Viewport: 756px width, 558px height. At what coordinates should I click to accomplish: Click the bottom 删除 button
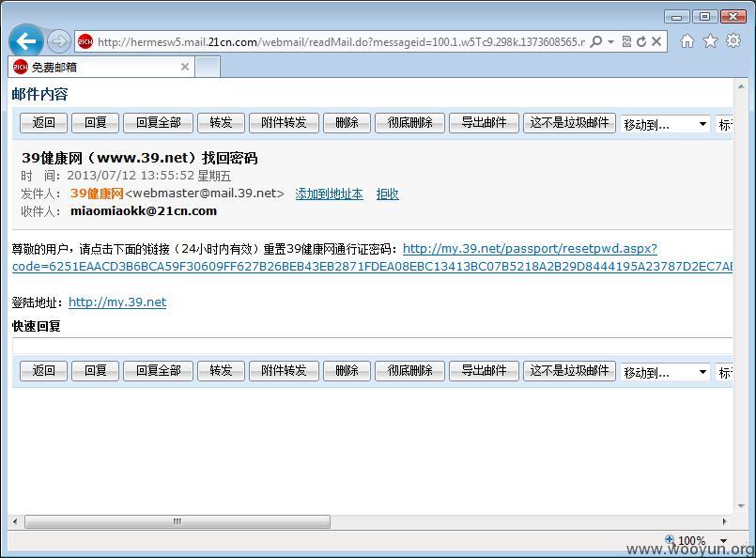point(347,370)
